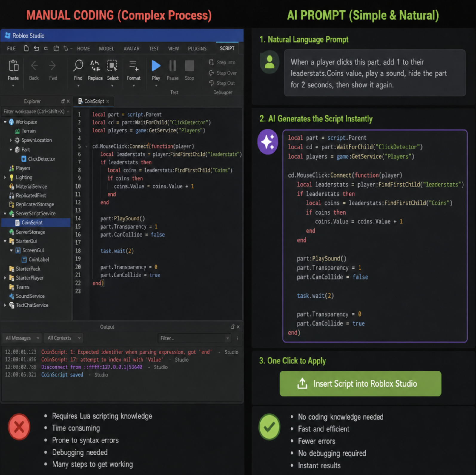Viewport: 476px width, 475px height.
Task: Expand the StarterPlayer tree node
Action: point(5,278)
